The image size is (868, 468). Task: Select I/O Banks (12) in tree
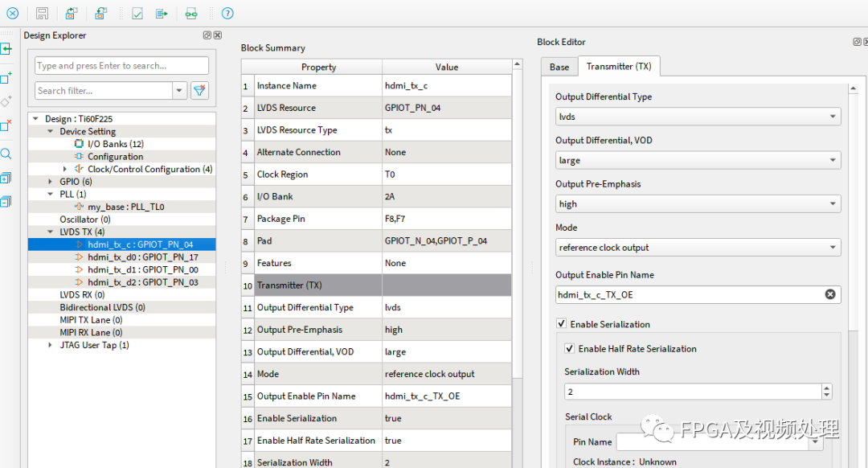116,144
